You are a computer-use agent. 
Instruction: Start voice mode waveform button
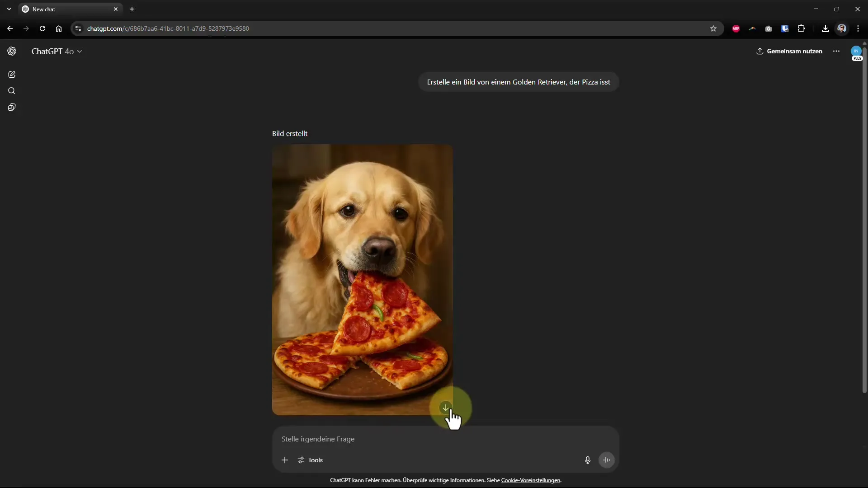(607, 460)
